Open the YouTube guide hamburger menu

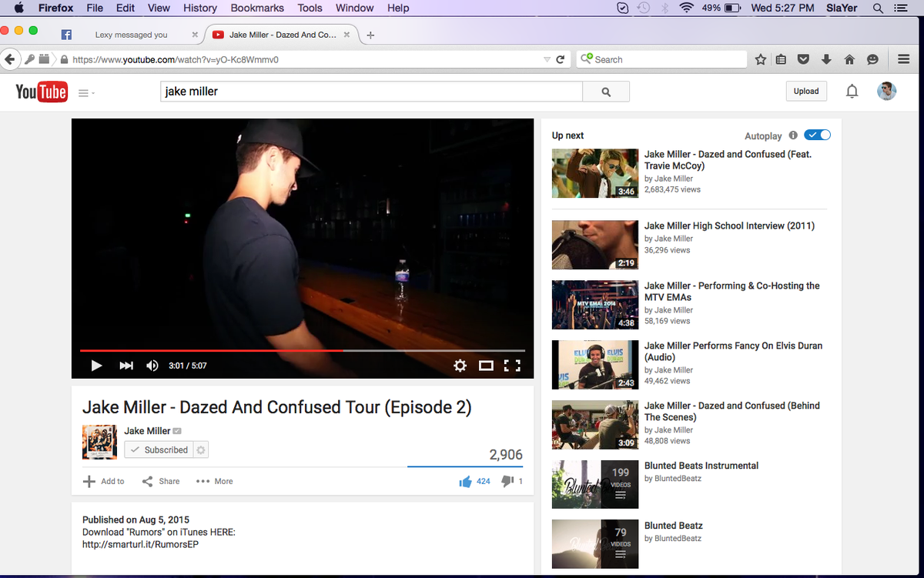84,93
